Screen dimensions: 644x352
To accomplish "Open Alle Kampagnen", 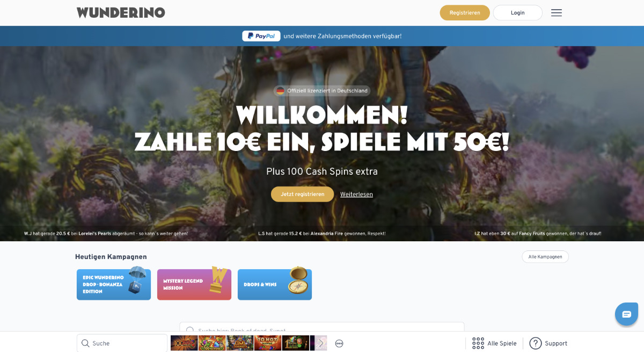I will tap(545, 257).
